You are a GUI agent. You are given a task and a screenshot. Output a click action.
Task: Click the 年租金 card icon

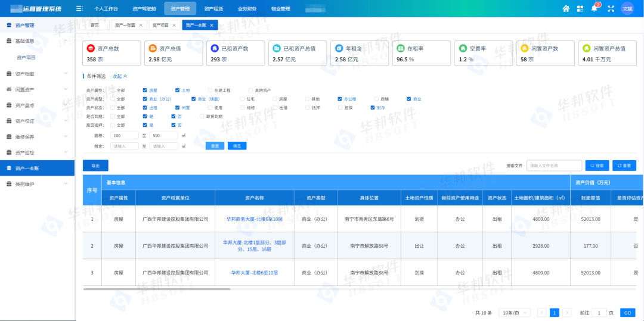click(x=339, y=48)
